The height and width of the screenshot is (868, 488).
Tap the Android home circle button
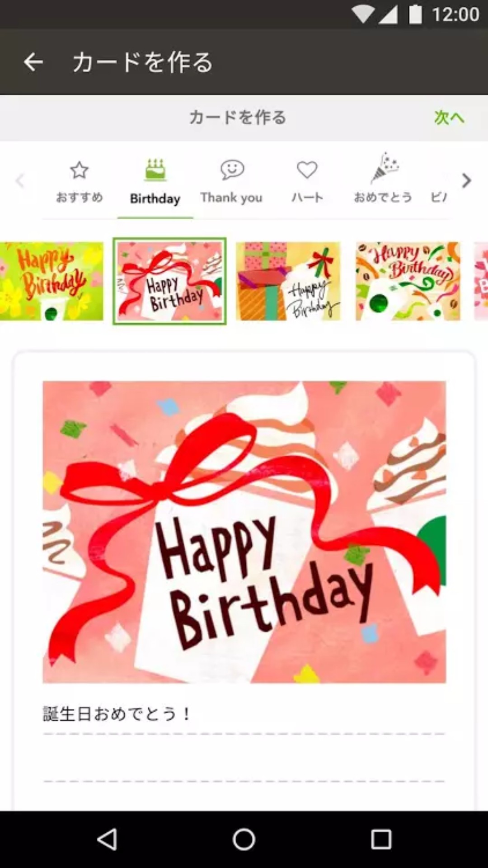coord(244,840)
